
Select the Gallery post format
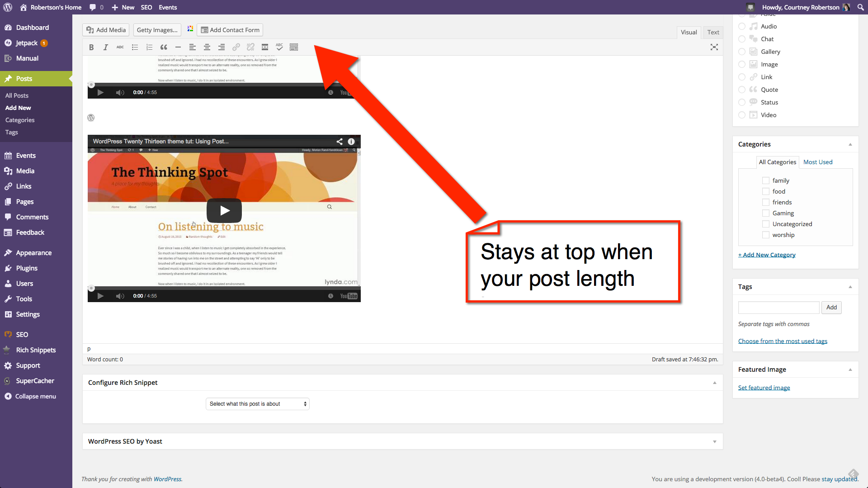tap(742, 52)
